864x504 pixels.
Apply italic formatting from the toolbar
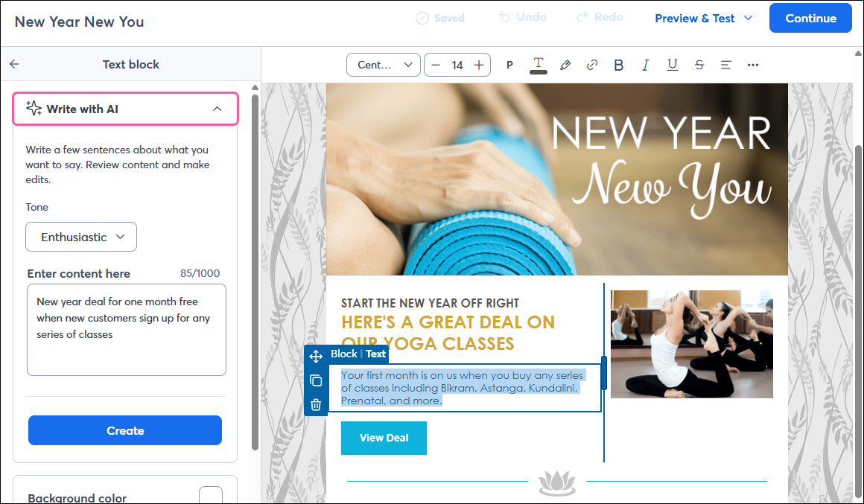click(x=645, y=65)
